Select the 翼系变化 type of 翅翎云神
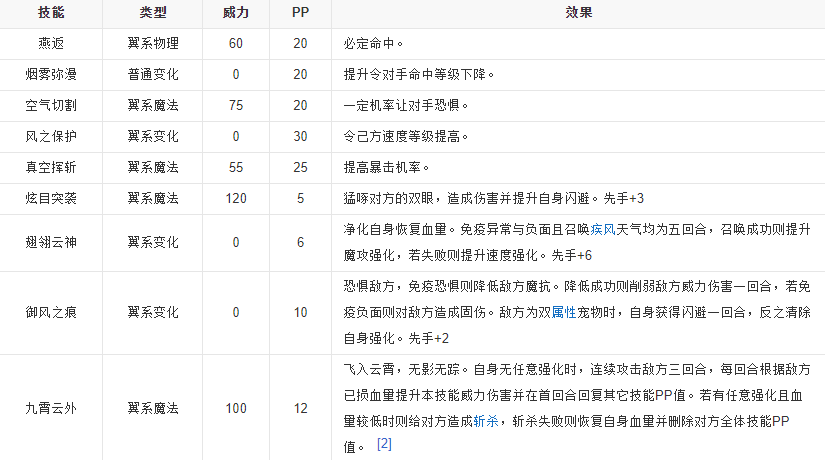This screenshot has width=825, height=460. coord(153,243)
